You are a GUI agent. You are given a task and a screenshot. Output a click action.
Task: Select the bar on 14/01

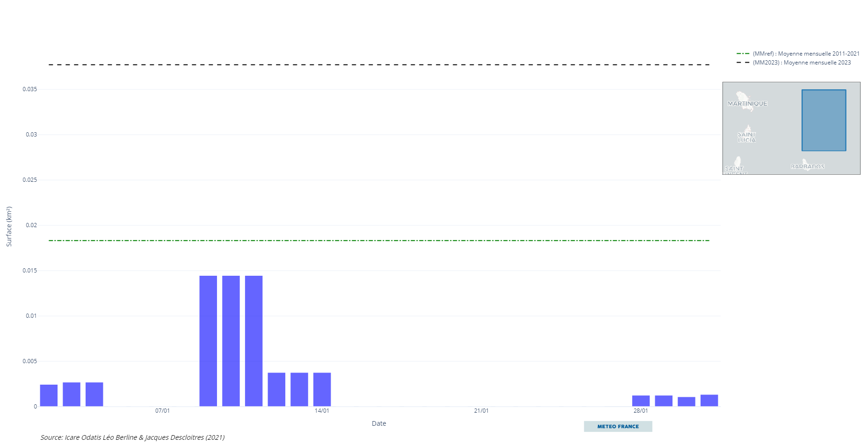(322, 389)
